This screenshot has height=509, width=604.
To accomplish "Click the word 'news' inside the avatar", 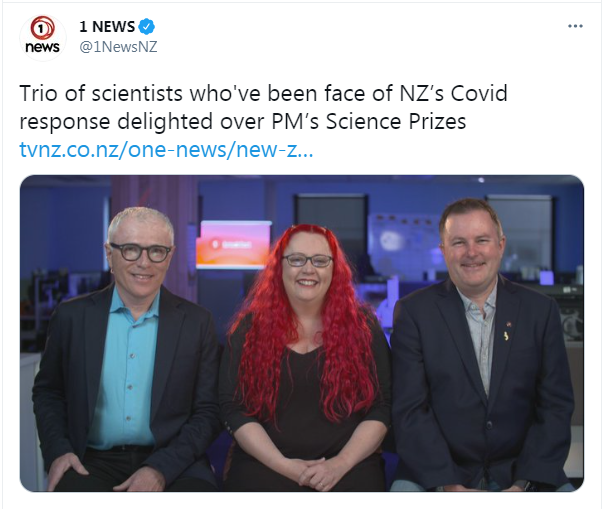I will 42,47.
